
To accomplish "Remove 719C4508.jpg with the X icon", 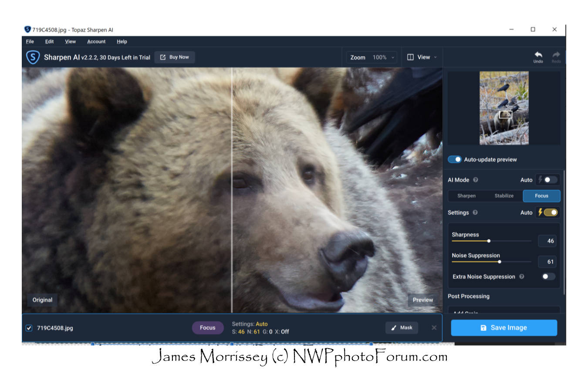I will click(x=434, y=327).
